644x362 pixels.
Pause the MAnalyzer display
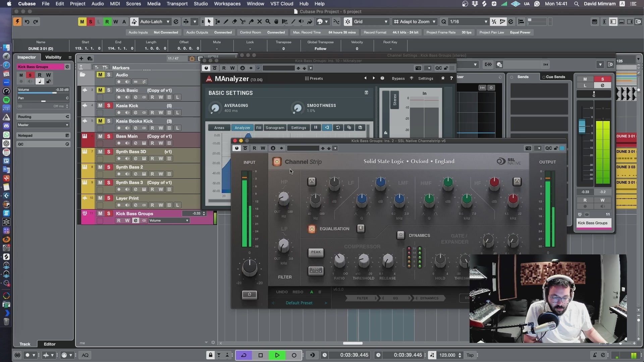[x=316, y=128]
